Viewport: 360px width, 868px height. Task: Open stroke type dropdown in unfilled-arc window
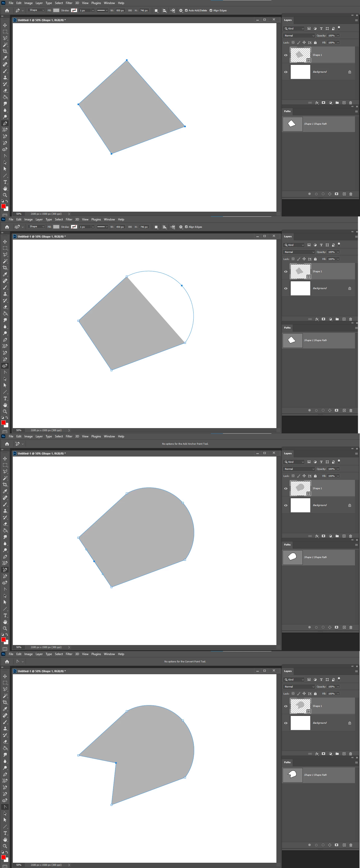pyautogui.click(x=102, y=227)
